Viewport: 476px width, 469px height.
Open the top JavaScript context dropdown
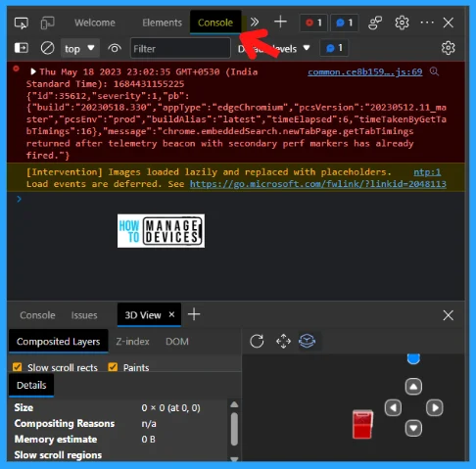click(x=79, y=48)
